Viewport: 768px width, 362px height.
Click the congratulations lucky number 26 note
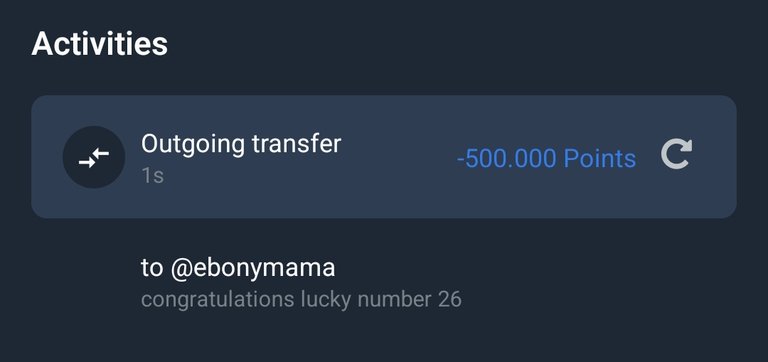point(301,299)
